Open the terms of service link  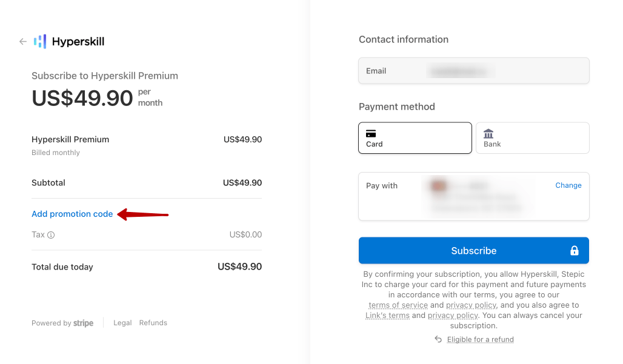point(398,305)
